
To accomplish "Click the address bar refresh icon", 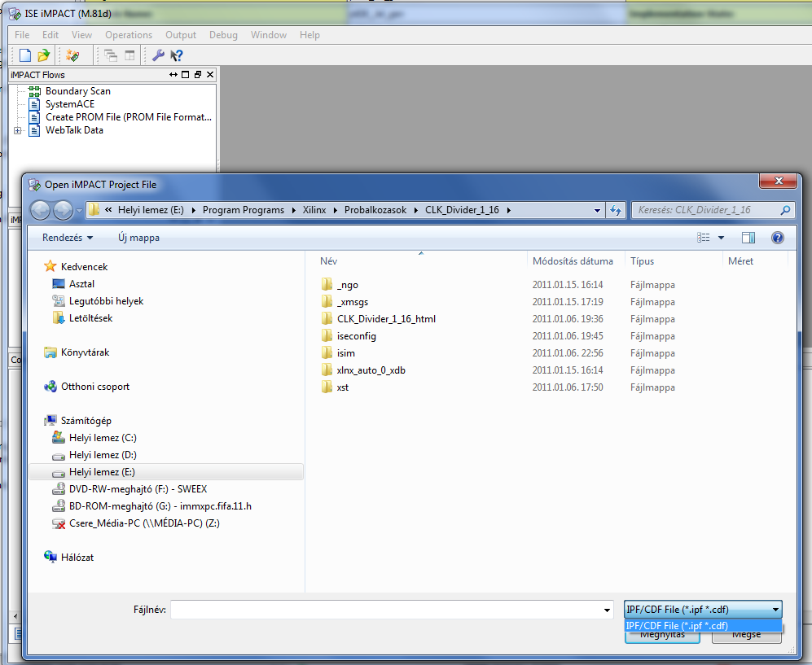I will pyautogui.click(x=616, y=210).
